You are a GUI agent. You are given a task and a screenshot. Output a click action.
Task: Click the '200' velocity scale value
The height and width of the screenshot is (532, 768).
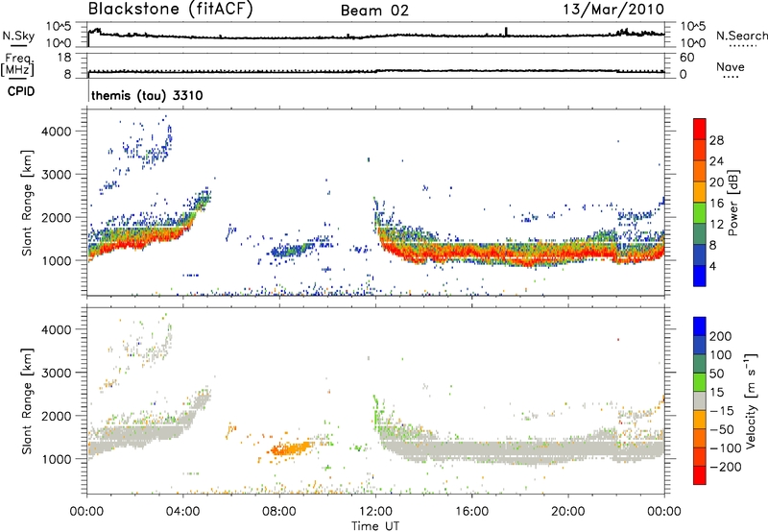(721, 336)
